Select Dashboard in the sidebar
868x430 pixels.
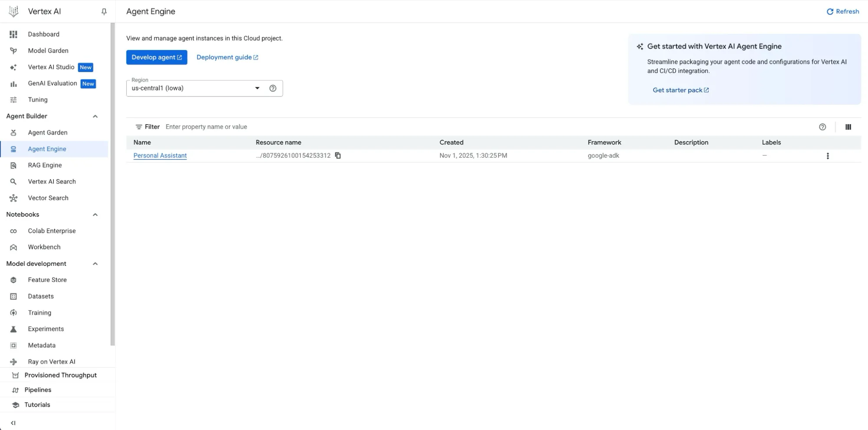coord(43,34)
